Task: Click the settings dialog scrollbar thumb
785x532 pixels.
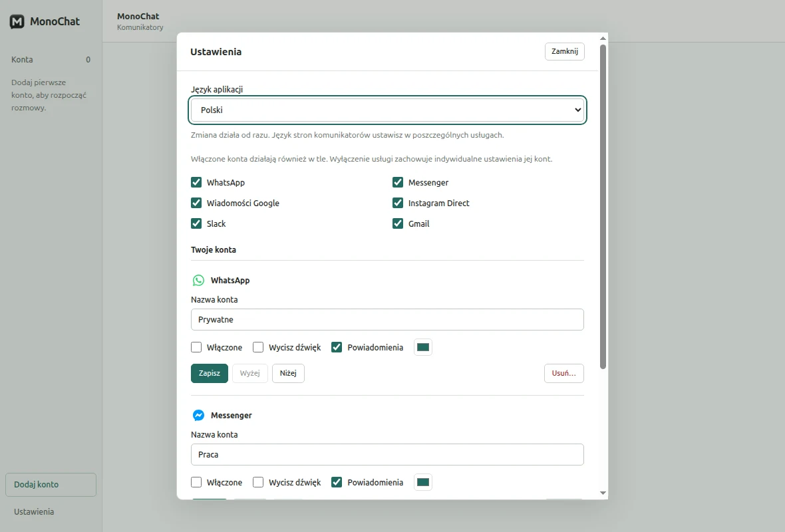Action: point(603,207)
